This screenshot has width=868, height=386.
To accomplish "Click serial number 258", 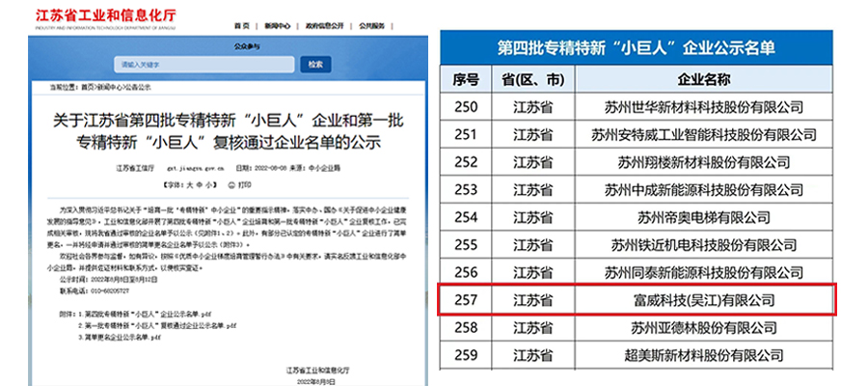I will coord(465,328).
